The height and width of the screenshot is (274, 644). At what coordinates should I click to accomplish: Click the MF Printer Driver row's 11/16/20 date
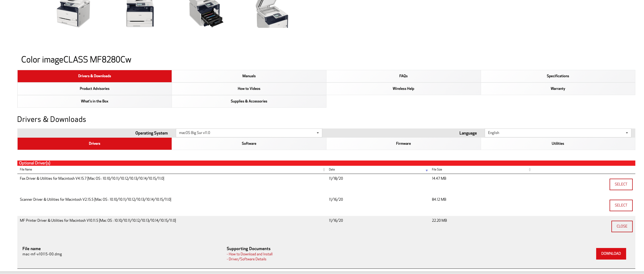click(336, 220)
